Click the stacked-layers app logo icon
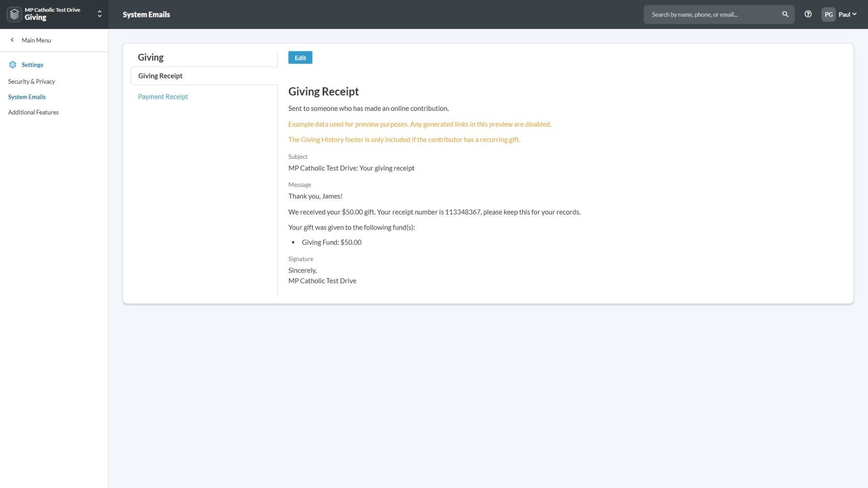The image size is (868, 488). pos(14,15)
